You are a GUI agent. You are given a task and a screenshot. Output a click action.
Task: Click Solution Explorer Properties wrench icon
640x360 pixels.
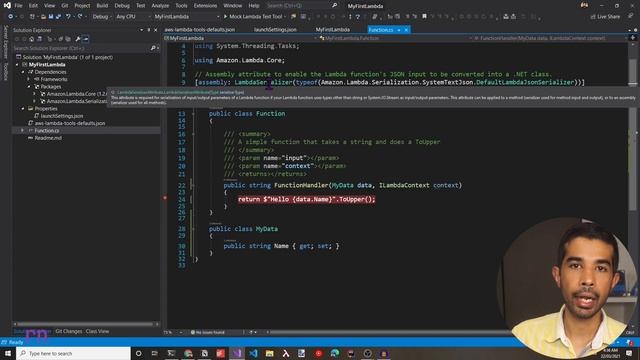78,39
